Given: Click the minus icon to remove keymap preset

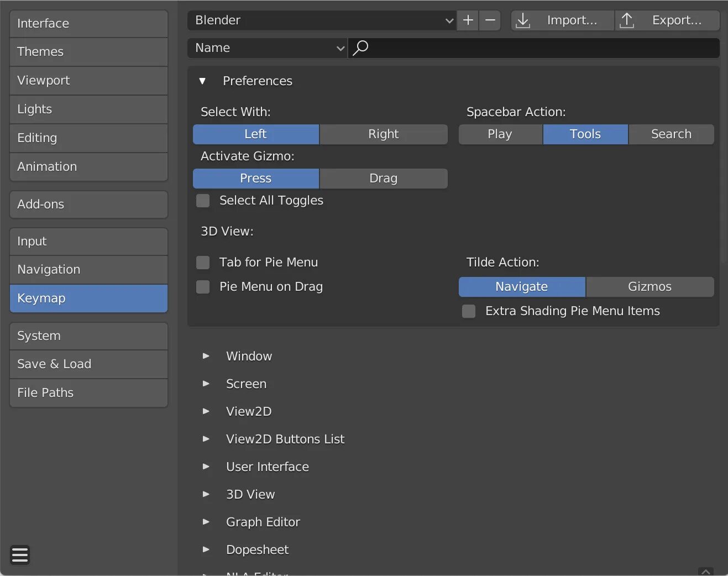Looking at the screenshot, I should [490, 20].
